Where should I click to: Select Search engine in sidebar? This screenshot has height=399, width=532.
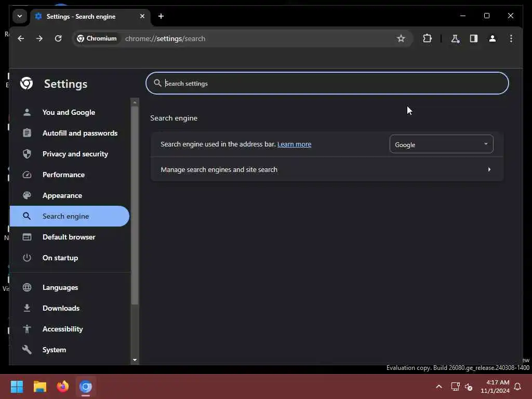pyautogui.click(x=70, y=216)
